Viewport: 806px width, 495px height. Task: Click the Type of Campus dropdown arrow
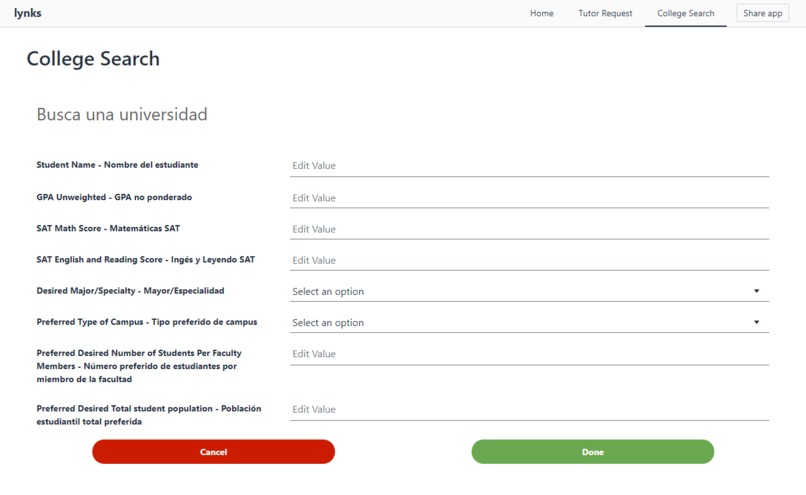coord(756,322)
